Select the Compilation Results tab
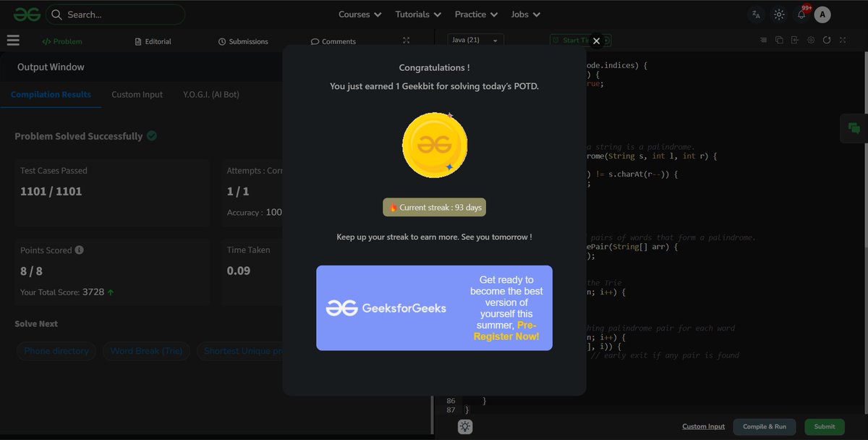This screenshot has width=868, height=440. pyautogui.click(x=51, y=95)
